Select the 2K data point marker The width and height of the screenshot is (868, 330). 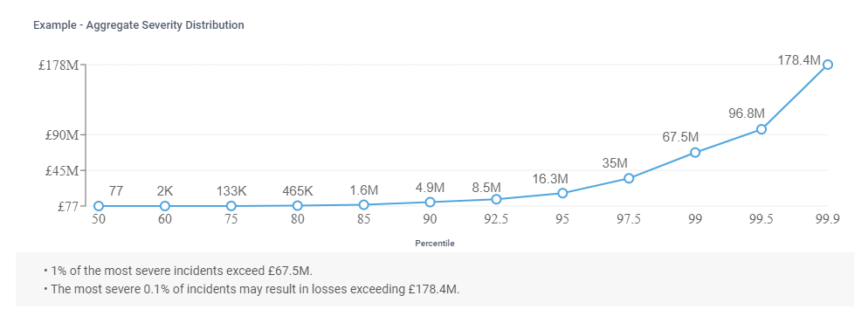[165, 206]
